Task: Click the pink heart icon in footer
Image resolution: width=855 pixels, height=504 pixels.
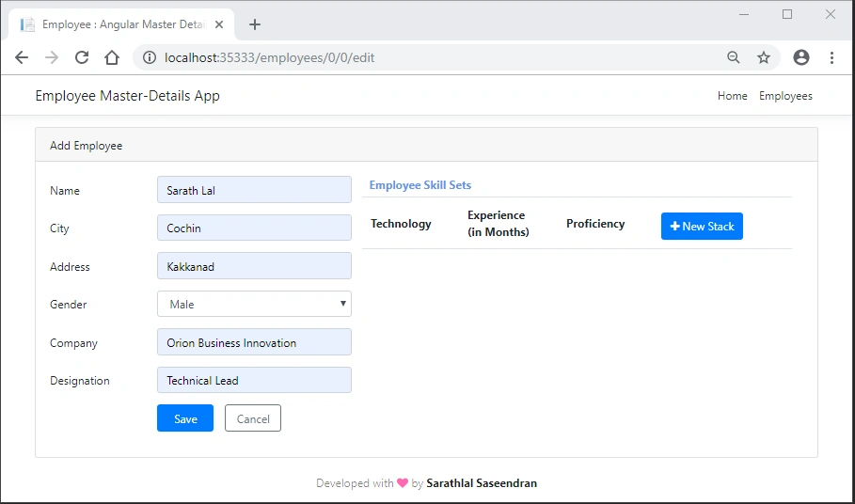Action: [x=403, y=482]
